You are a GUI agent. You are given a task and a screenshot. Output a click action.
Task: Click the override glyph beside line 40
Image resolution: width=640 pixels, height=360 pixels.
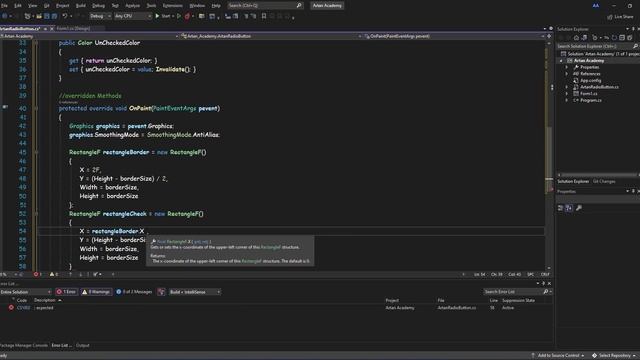5,107
